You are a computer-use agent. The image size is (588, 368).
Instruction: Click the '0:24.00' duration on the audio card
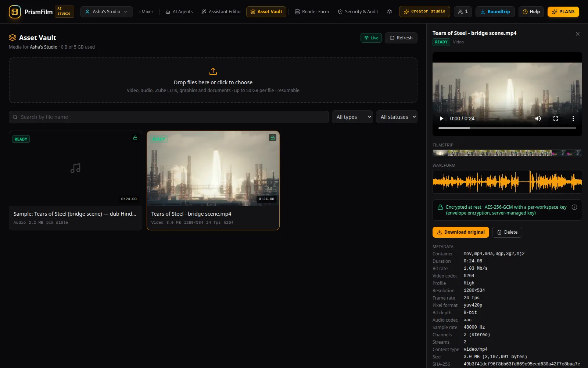[129, 199]
